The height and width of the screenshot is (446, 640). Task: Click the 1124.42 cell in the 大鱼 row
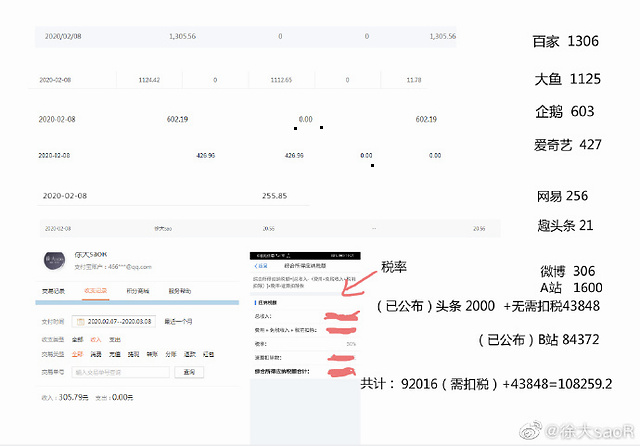point(149,80)
